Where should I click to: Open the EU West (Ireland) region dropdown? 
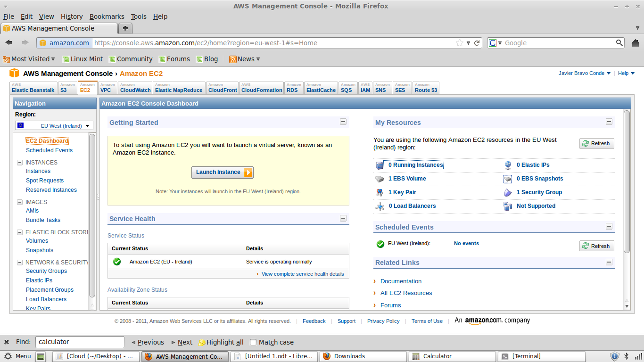click(54, 126)
